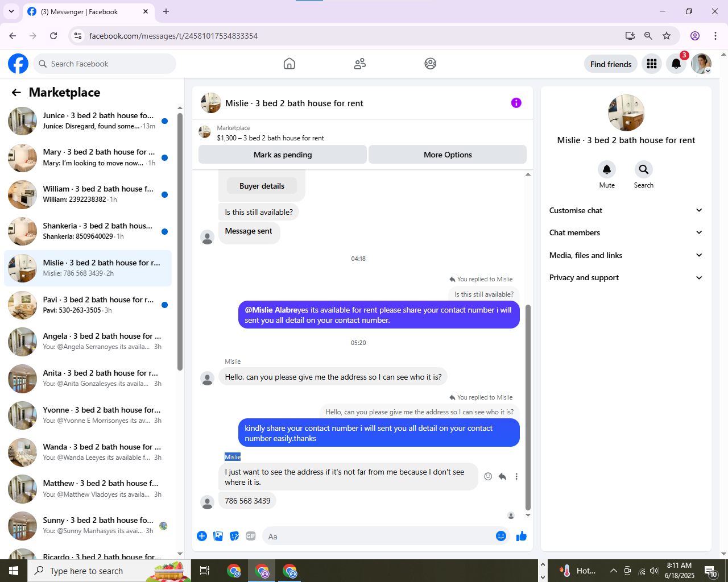Go back from Marketplace chats
The width and height of the screenshot is (728, 582).
(x=16, y=93)
